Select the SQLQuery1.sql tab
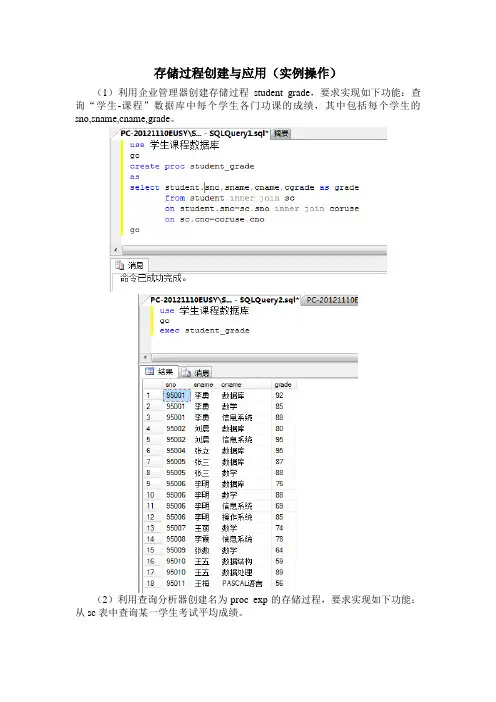This screenshot has height=702, width=496. click(x=194, y=133)
